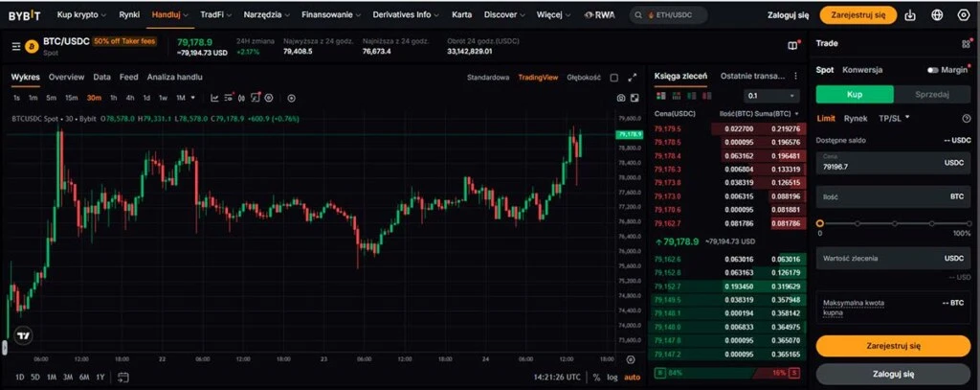Expand the Narzędzia dropdown
980x390 pixels.
(x=267, y=14)
